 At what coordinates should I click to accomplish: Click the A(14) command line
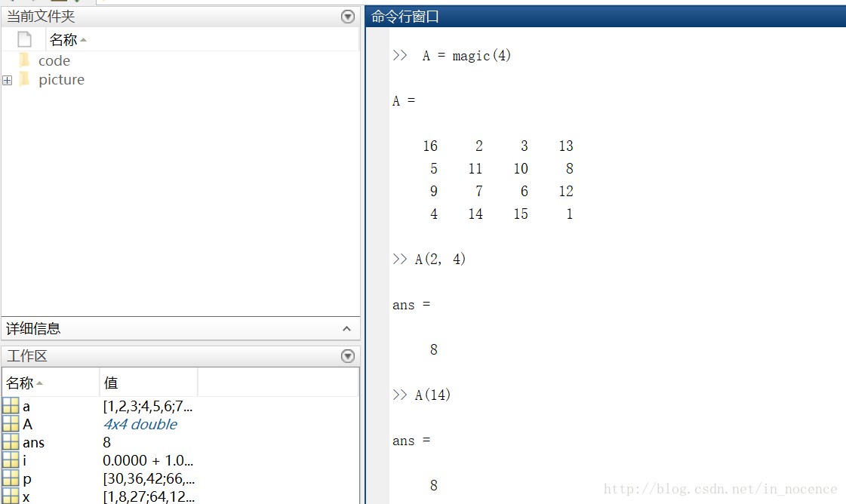432,395
